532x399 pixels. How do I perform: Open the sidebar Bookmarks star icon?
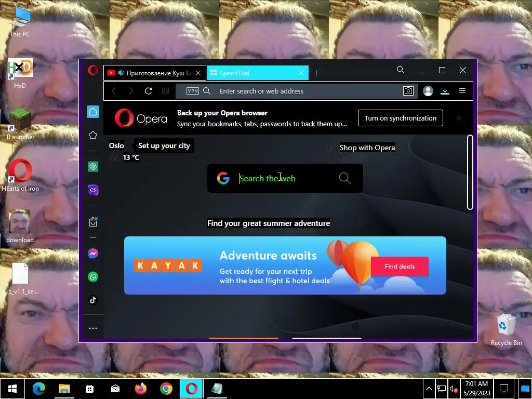(x=93, y=135)
